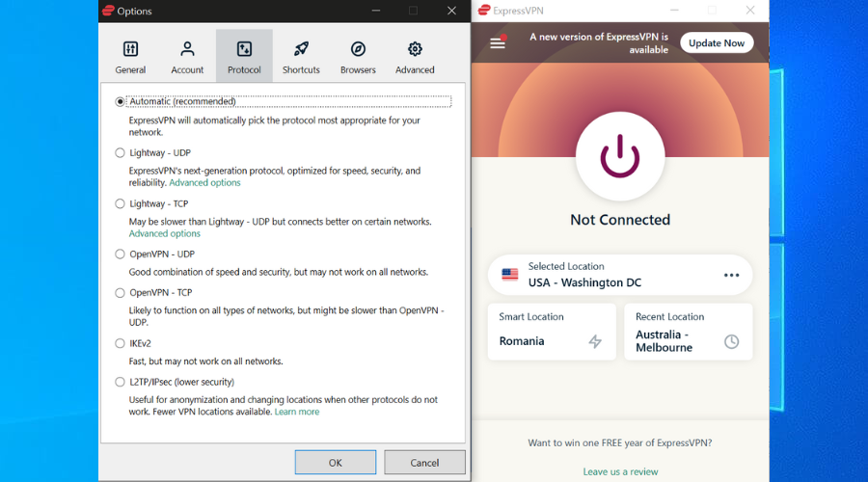Select the OpenVPN - UDP option
Screen dimensions: 868x482
tap(120, 254)
